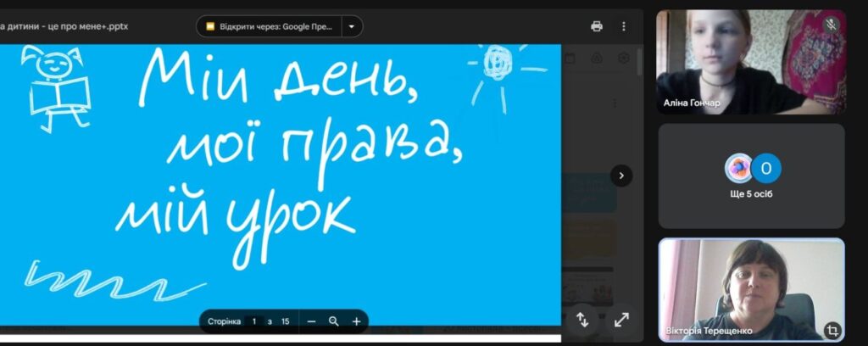Click the magnifier zoom reset icon
The image size is (868, 346).
pyautogui.click(x=334, y=321)
